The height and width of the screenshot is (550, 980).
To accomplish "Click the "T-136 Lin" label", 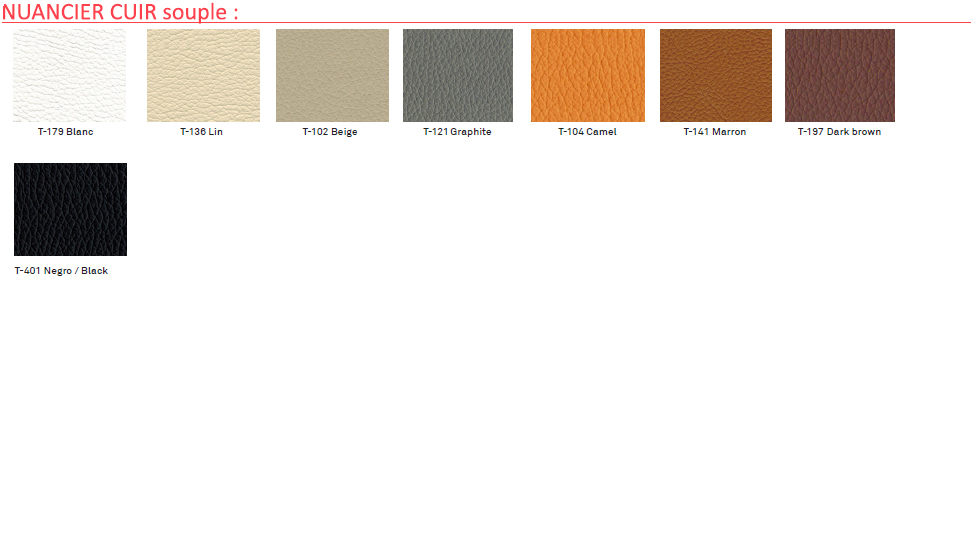I will 201,132.
